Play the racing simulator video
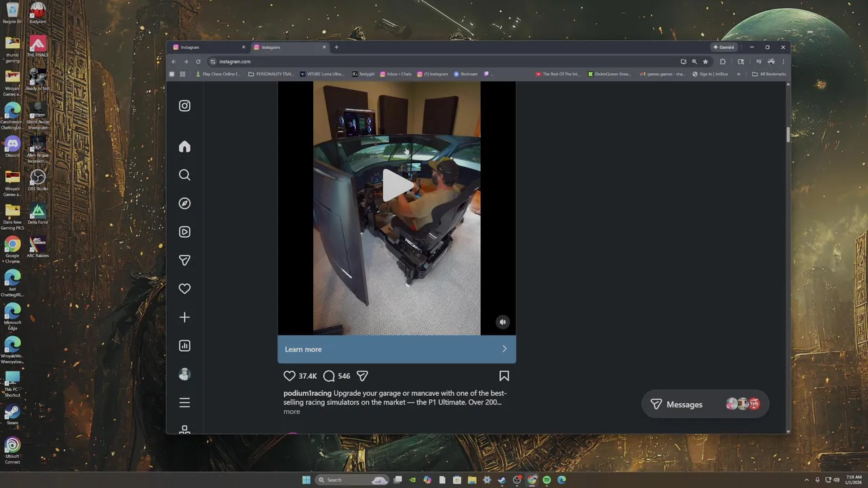 coord(397,186)
